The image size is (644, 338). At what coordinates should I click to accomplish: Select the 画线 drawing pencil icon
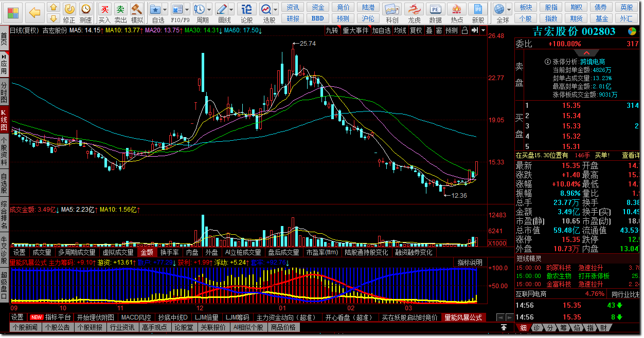coord(222,9)
